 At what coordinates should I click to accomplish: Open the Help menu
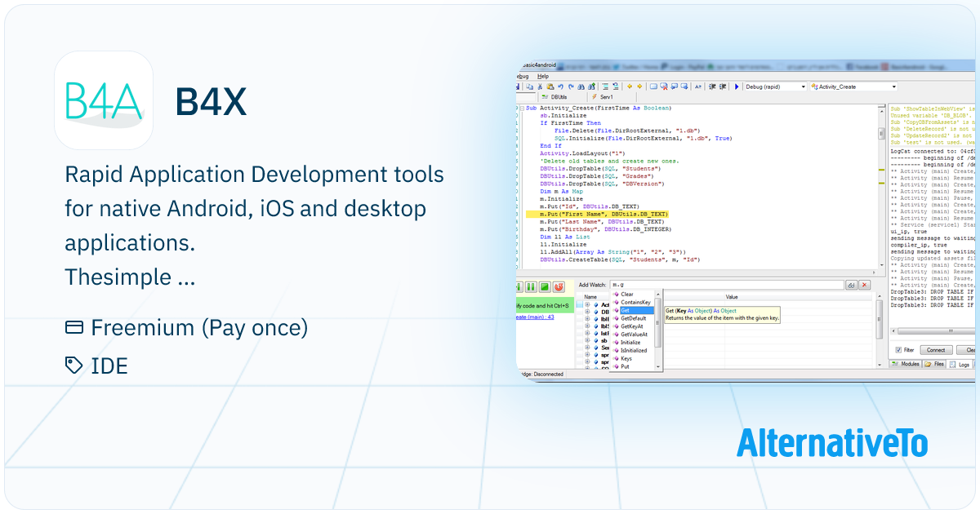[x=542, y=76]
